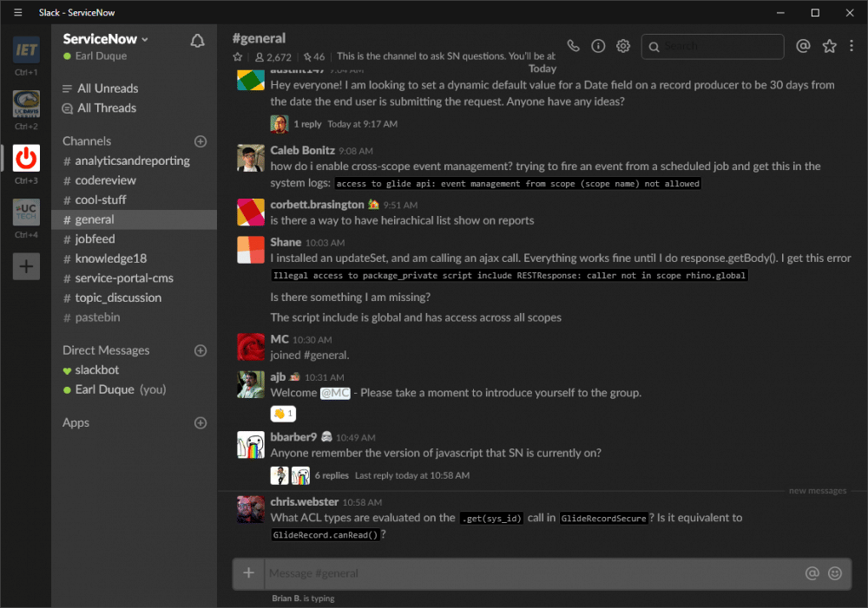Toggle the thumbs-up reaction on ajb's message

click(282, 414)
